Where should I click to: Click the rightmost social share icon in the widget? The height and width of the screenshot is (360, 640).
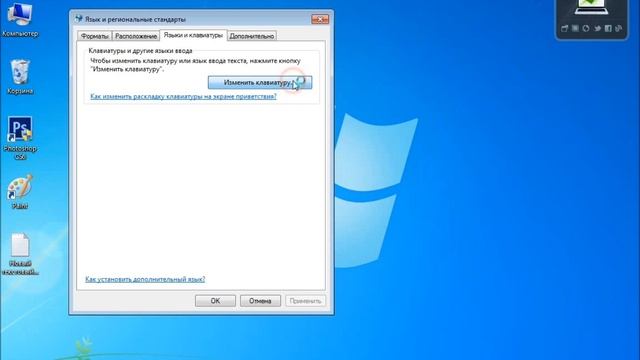[x=619, y=29]
